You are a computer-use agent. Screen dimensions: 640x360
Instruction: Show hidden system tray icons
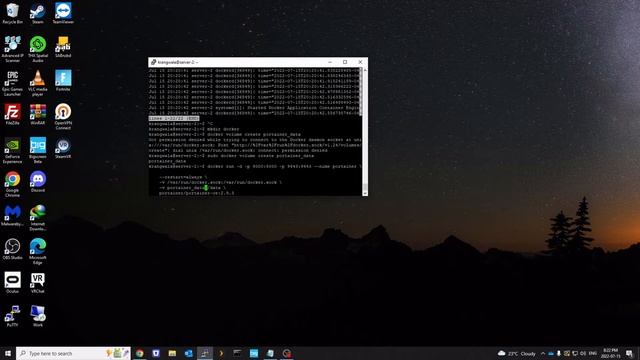tap(543, 353)
